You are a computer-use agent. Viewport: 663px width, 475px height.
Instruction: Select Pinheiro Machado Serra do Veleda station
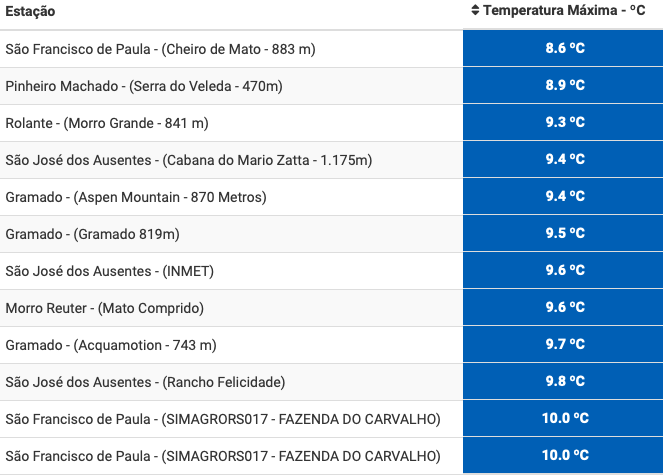[144, 86]
